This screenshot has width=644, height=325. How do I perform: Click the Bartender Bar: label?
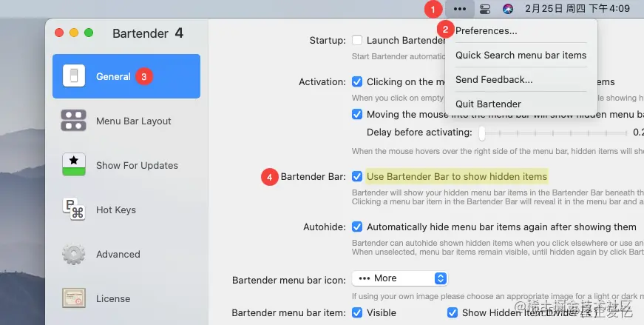(313, 177)
